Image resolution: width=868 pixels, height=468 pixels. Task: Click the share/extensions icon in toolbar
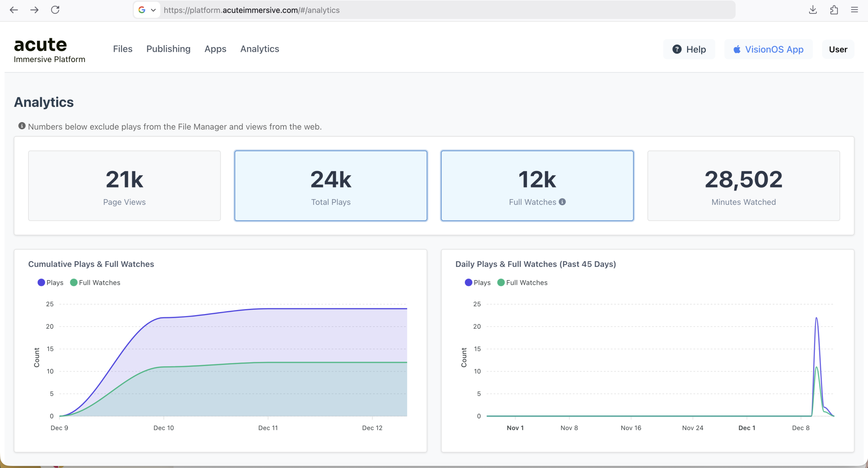coord(834,10)
